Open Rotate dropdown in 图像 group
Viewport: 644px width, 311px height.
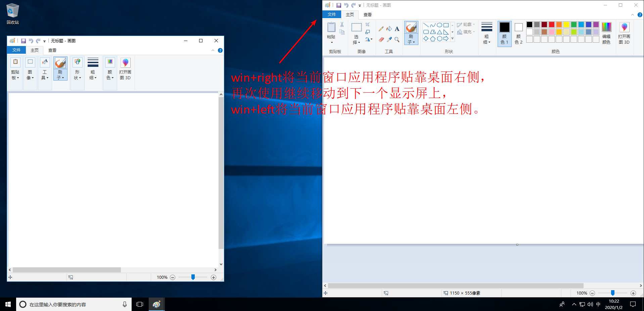(369, 39)
